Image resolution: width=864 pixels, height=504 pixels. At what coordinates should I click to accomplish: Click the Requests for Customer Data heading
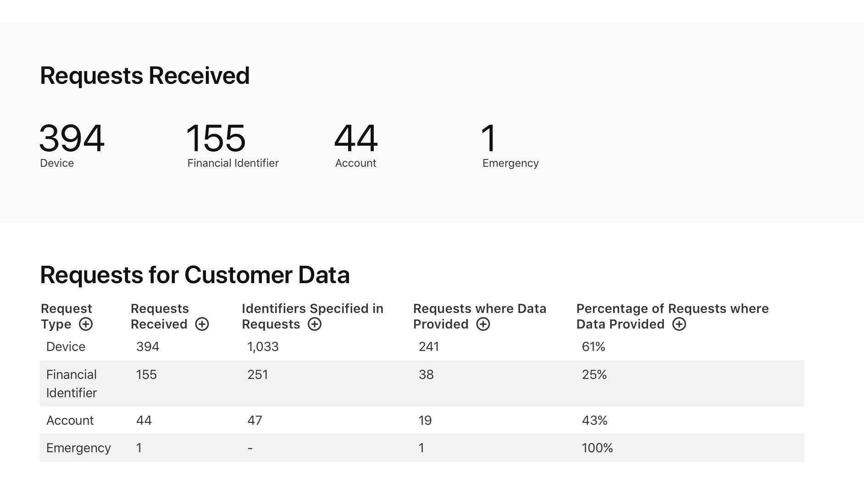pyautogui.click(x=195, y=275)
